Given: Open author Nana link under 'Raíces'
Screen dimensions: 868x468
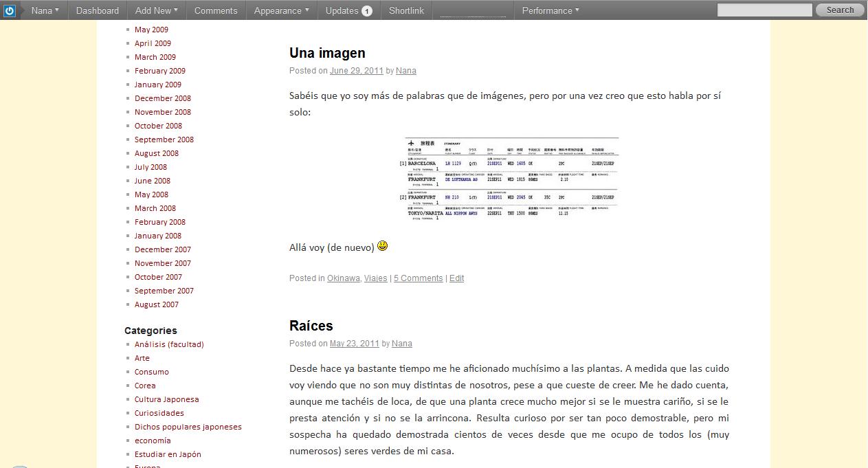Looking at the screenshot, I should coord(402,344).
